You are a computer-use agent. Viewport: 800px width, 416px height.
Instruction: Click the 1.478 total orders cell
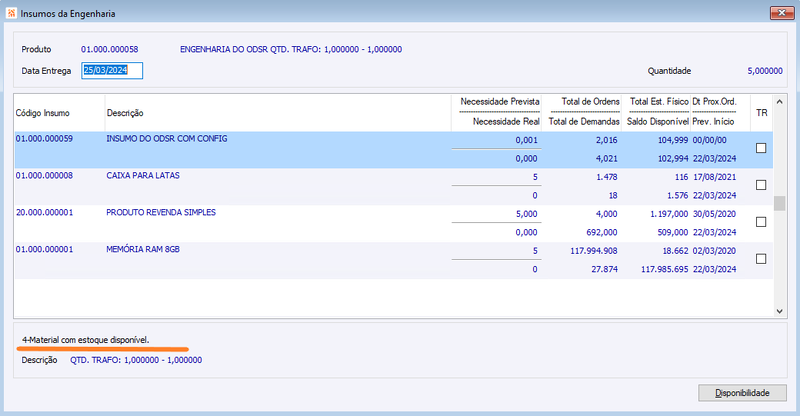pos(606,177)
